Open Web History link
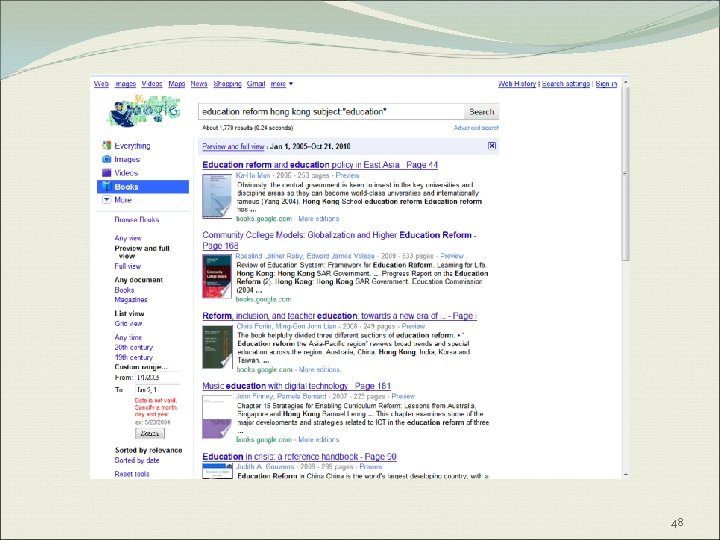720x540 pixels. (517, 84)
